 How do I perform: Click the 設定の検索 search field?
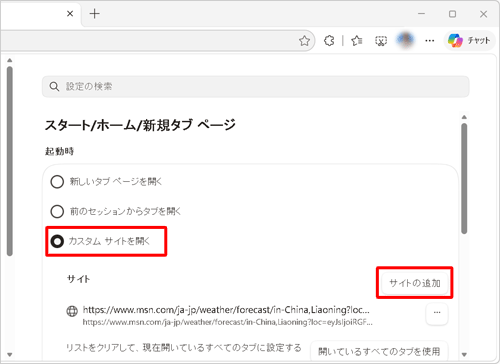pos(256,86)
